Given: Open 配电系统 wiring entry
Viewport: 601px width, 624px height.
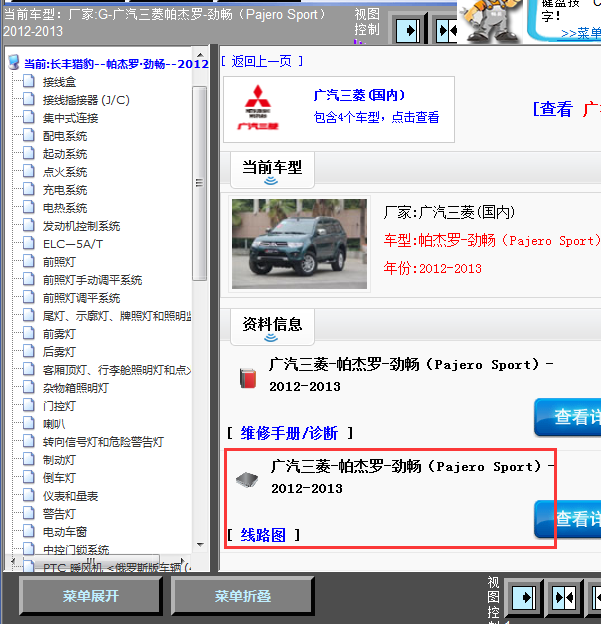Looking at the screenshot, I should point(64,136).
